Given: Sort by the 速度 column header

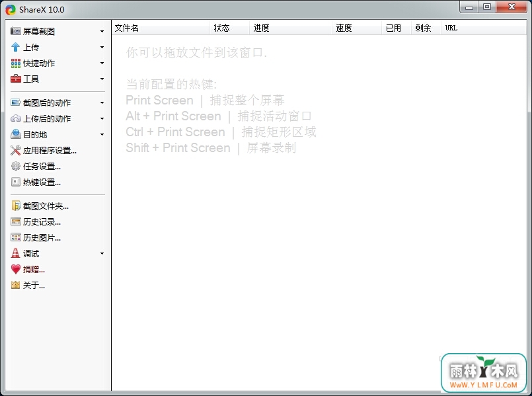Looking at the screenshot, I should [357, 28].
